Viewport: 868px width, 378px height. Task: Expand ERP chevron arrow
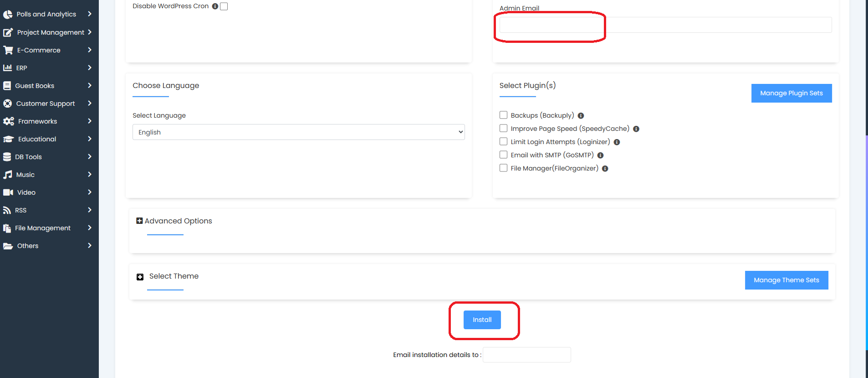(90, 67)
